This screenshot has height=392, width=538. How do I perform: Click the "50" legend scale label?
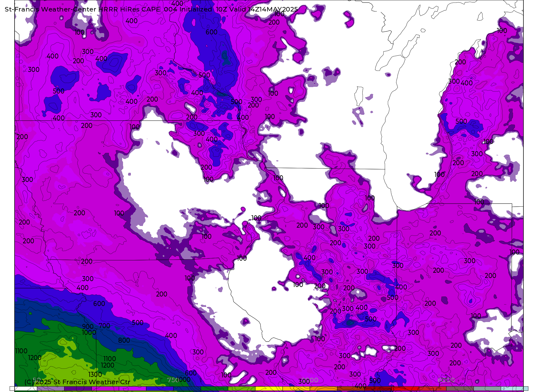37,380
